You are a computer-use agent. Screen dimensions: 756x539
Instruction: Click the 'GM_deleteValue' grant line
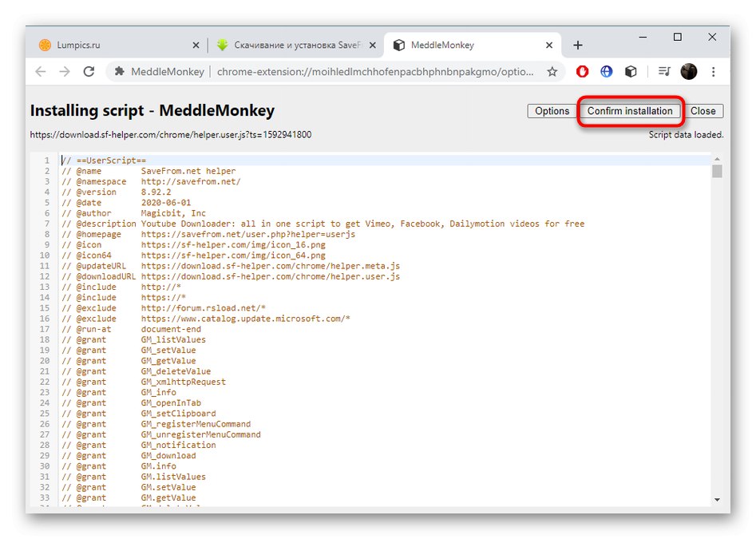coord(136,371)
